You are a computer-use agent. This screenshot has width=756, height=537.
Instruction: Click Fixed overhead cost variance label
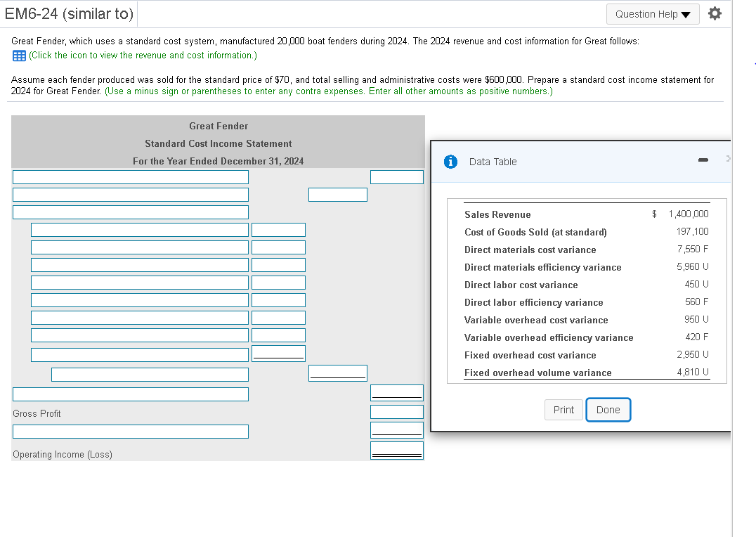[530, 356]
